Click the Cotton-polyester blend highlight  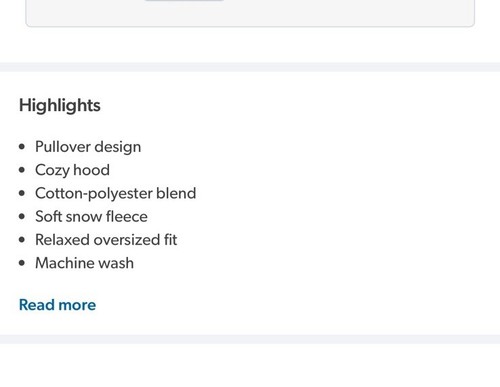(x=115, y=194)
